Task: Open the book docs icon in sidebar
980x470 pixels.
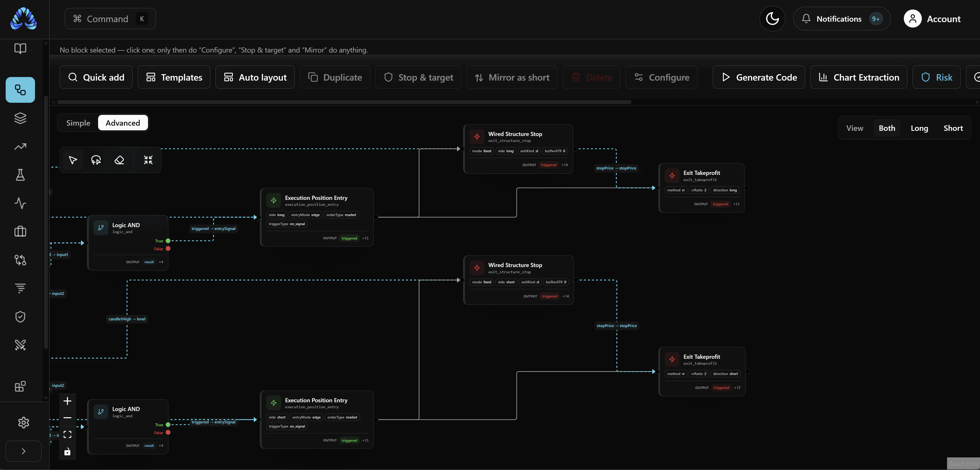Action: coord(20,48)
